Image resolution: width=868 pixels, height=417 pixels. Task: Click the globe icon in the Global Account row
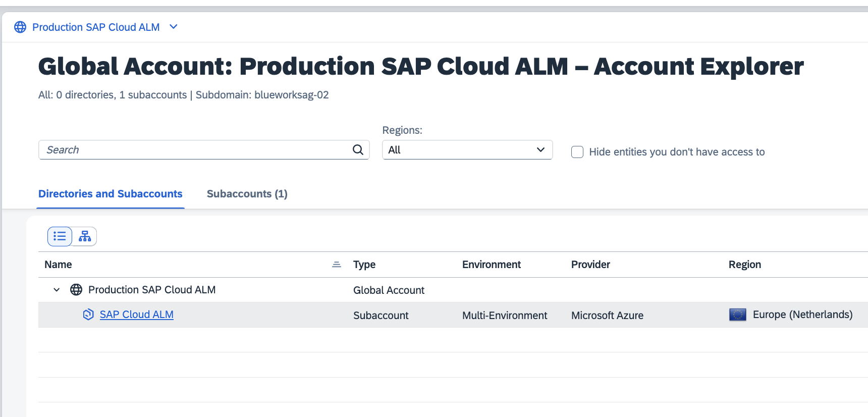click(x=76, y=290)
